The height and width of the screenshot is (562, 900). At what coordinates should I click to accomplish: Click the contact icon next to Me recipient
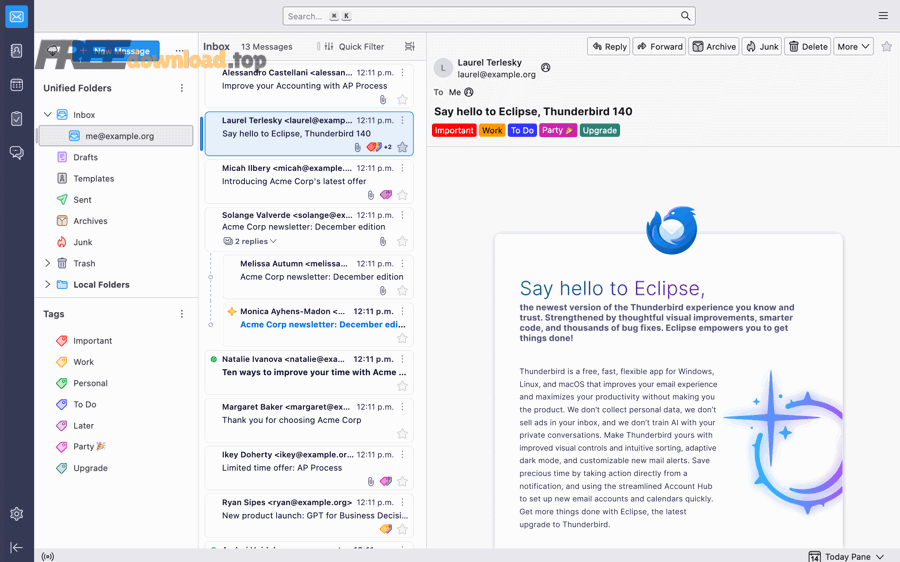[469, 92]
